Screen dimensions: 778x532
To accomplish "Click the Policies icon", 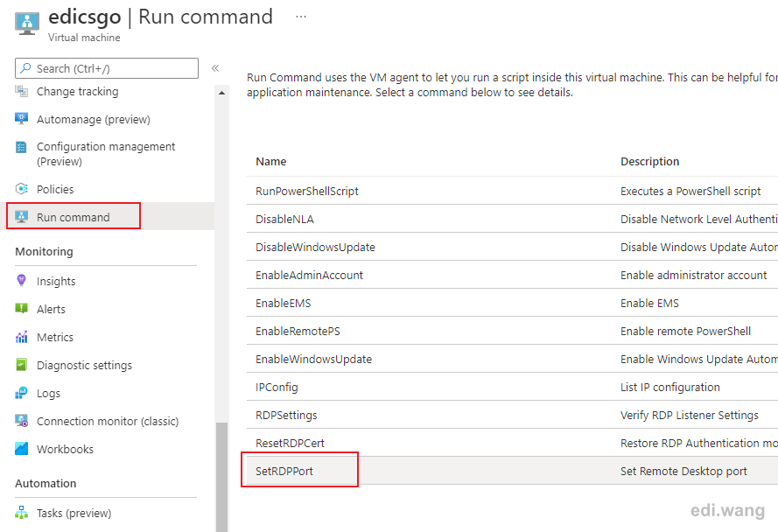I will (21, 189).
